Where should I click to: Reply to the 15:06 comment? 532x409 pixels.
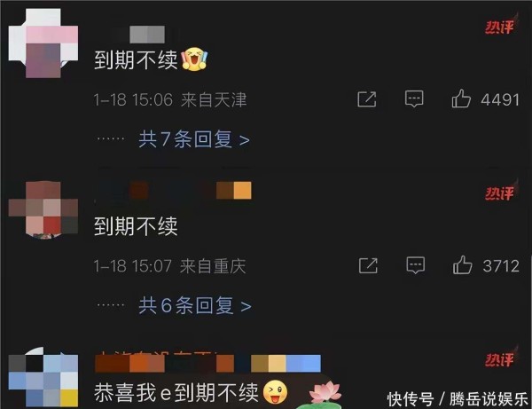click(x=414, y=98)
